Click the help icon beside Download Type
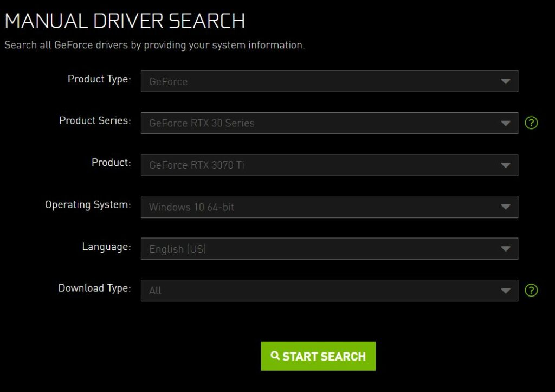This screenshot has height=392, width=555. point(531,291)
